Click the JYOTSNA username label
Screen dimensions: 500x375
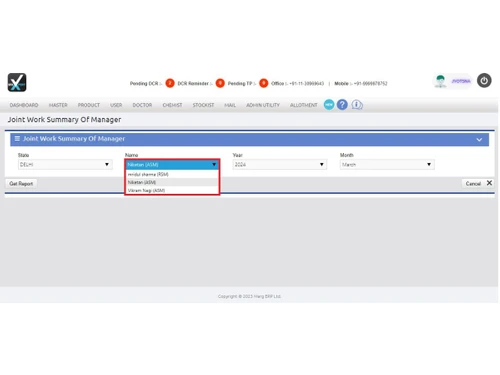pos(461,81)
